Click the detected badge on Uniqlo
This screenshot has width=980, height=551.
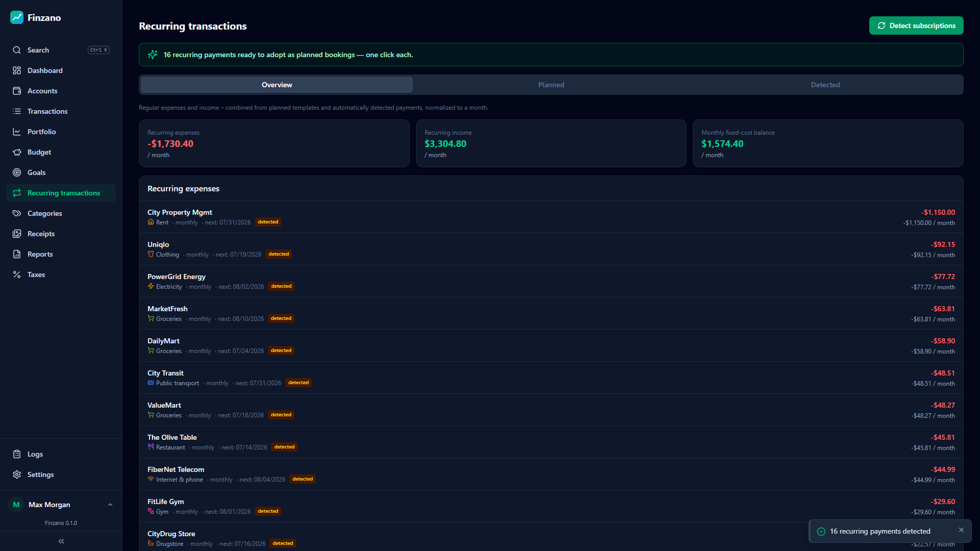tap(279, 254)
